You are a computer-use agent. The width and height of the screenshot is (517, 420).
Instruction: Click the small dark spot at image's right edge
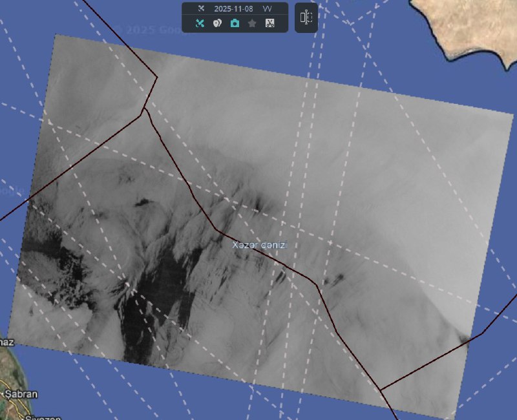pos(465,339)
